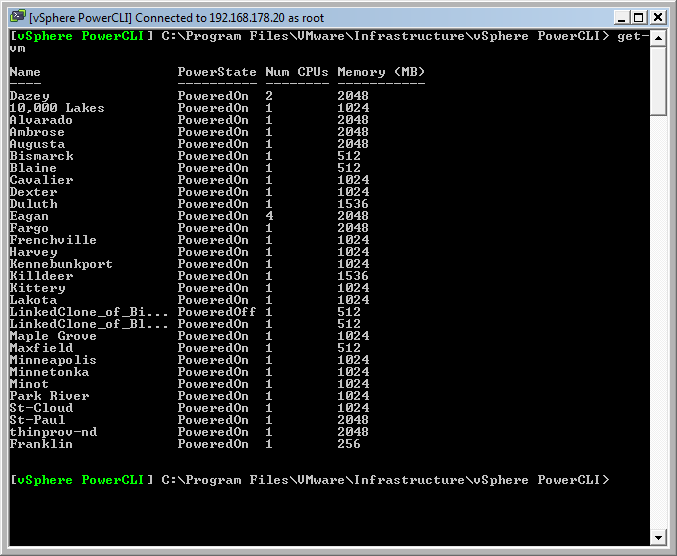The height and width of the screenshot is (556, 677).
Task: Click Maxfield's memory value '512'
Action: (x=349, y=348)
